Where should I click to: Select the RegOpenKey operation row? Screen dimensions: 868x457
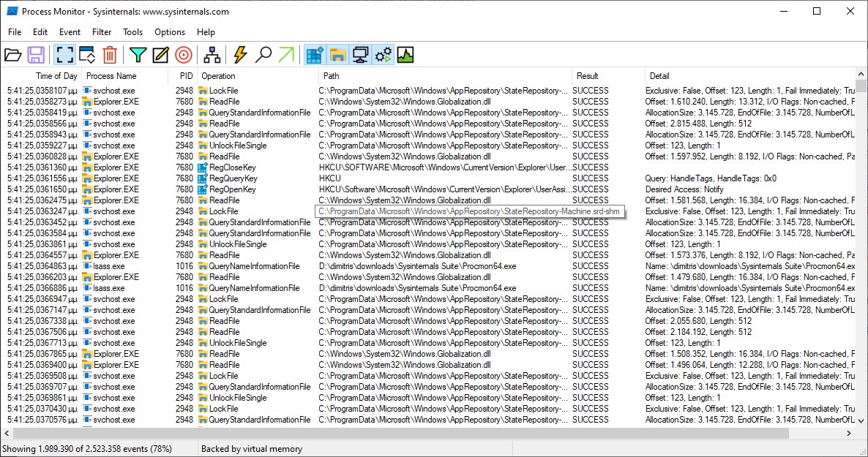click(428, 189)
